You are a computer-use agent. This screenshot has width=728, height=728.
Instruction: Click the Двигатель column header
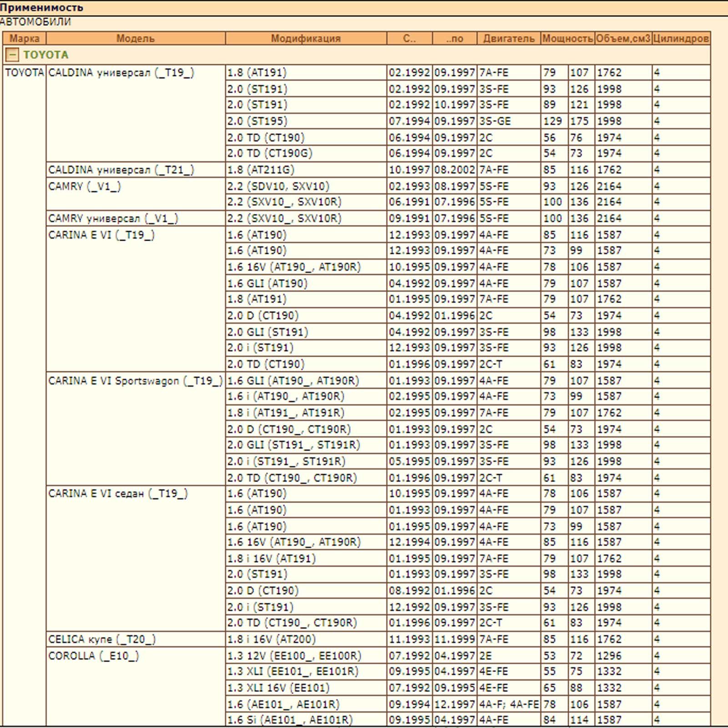[509, 39]
